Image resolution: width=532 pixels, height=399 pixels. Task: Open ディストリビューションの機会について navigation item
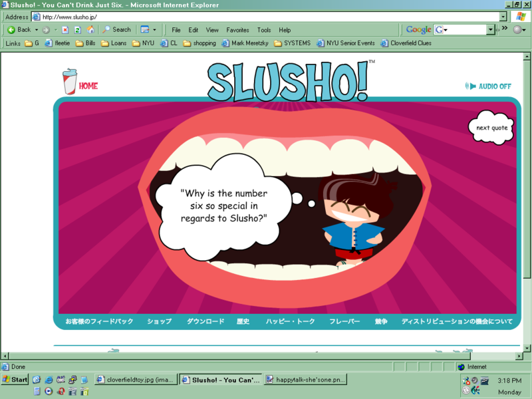click(457, 321)
